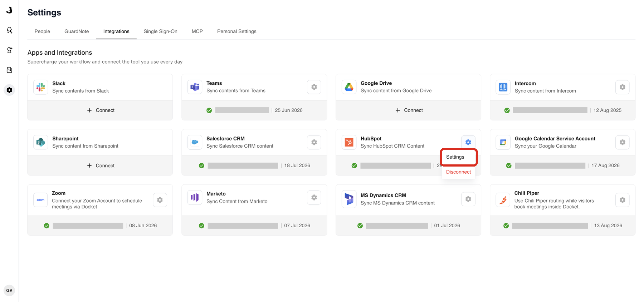Click the MS Dynamics logo icon

349,199
